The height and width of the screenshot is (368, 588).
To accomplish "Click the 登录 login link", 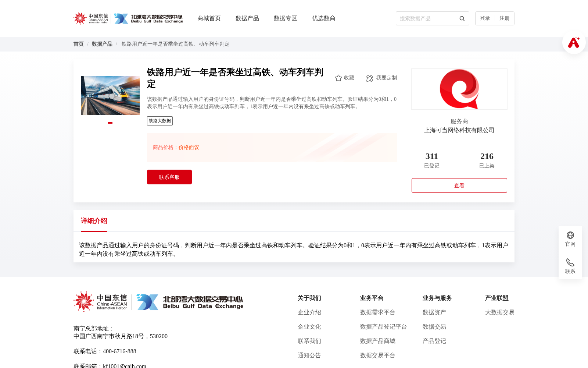I will pos(485,18).
